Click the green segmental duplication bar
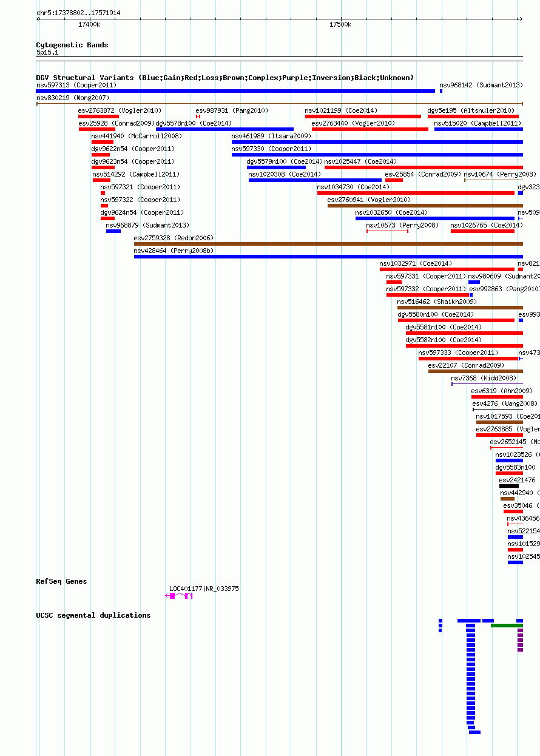 (507, 626)
